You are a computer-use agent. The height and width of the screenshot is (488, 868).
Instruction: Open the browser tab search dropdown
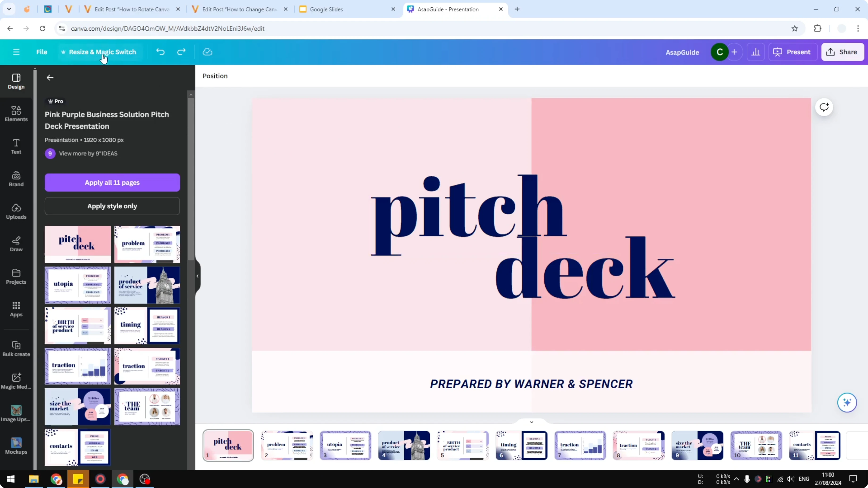9,9
